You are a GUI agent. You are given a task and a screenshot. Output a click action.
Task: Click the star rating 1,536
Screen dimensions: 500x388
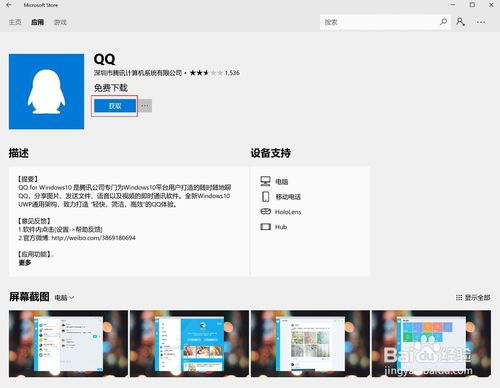(x=214, y=73)
